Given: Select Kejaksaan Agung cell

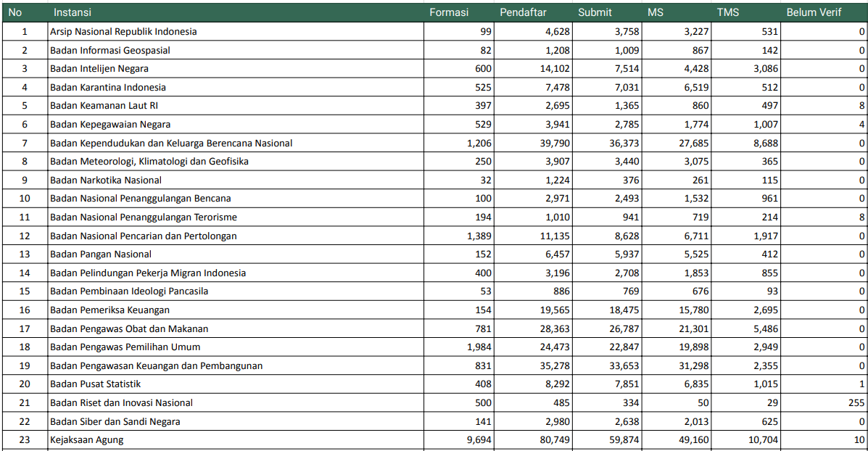Looking at the screenshot, I should point(236,440).
